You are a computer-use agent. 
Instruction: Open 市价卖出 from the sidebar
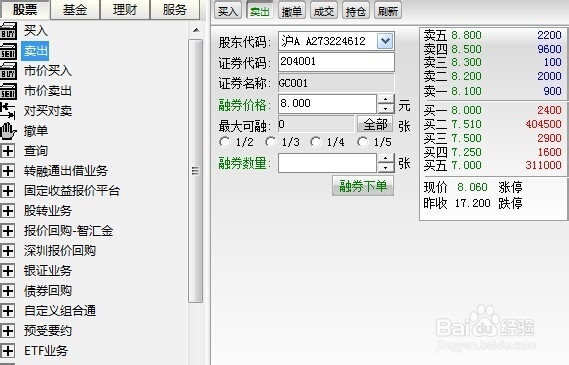click(48, 91)
